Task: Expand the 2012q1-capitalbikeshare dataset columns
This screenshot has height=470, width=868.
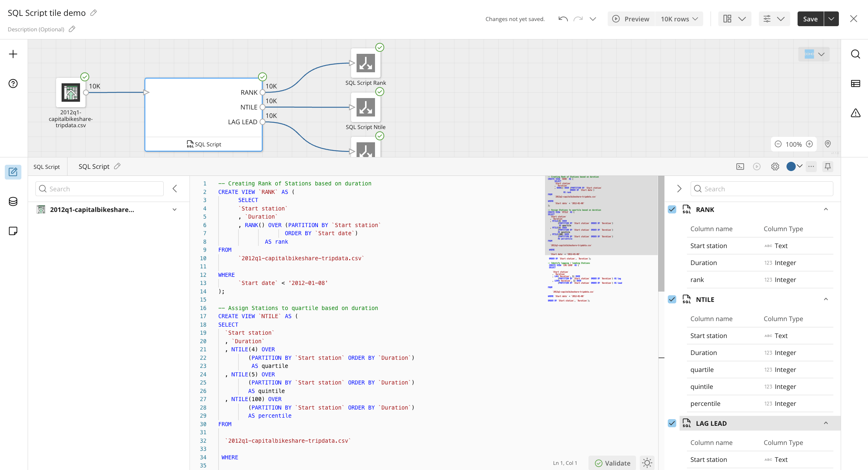Action: [174, 210]
